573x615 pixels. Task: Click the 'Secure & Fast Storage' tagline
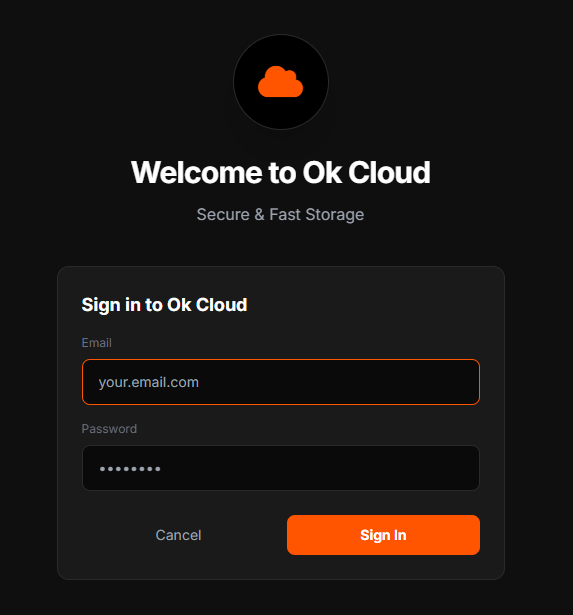[280, 215]
